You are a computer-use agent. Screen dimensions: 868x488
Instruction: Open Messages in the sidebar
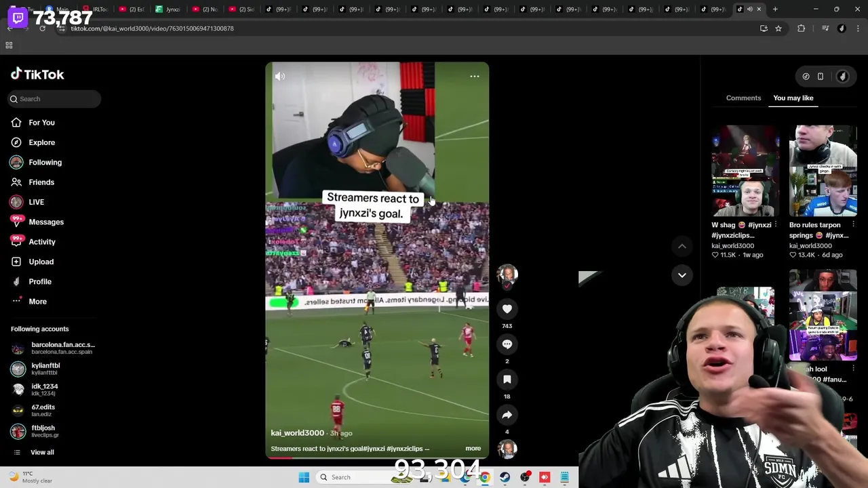pyautogui.click(x=45, y=222)
